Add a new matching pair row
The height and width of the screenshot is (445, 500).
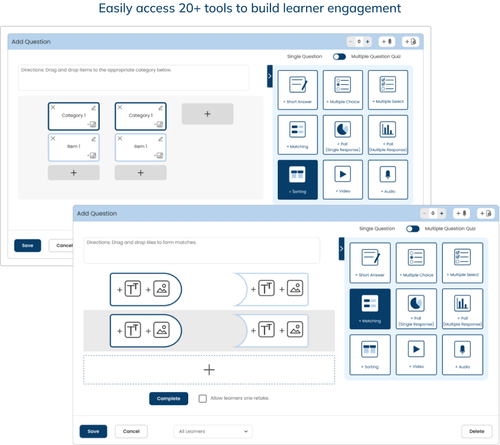[x=209, y=370]
